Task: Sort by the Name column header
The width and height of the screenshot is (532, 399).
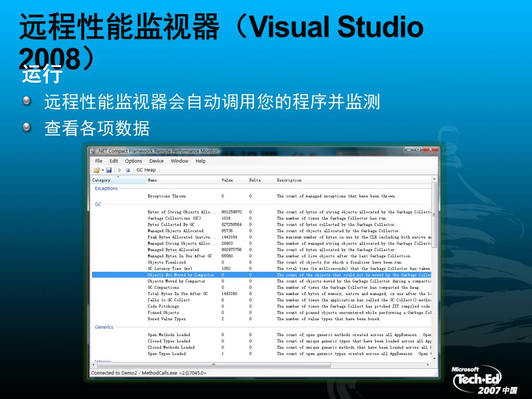Action: (182, 180)
